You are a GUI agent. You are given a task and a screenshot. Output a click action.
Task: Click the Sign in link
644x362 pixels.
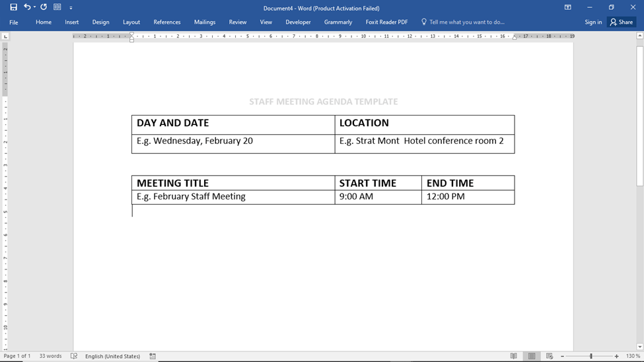pos(593,22)
